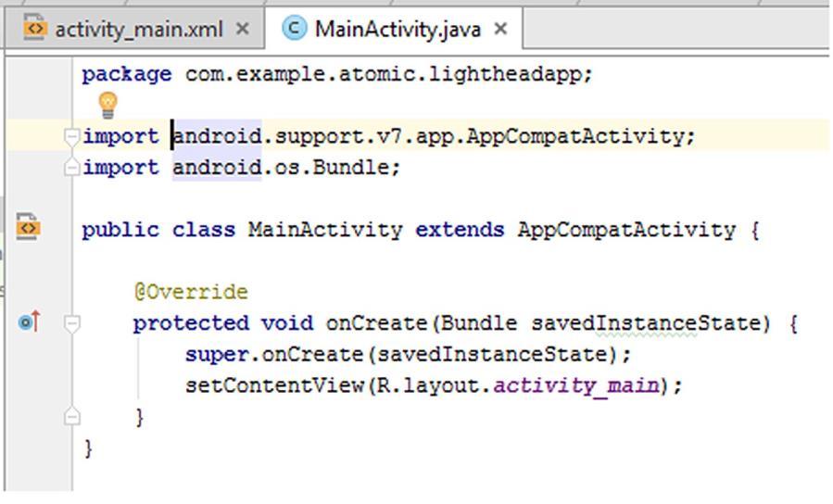Close the activity_main.xml tab

pos(242,29)
